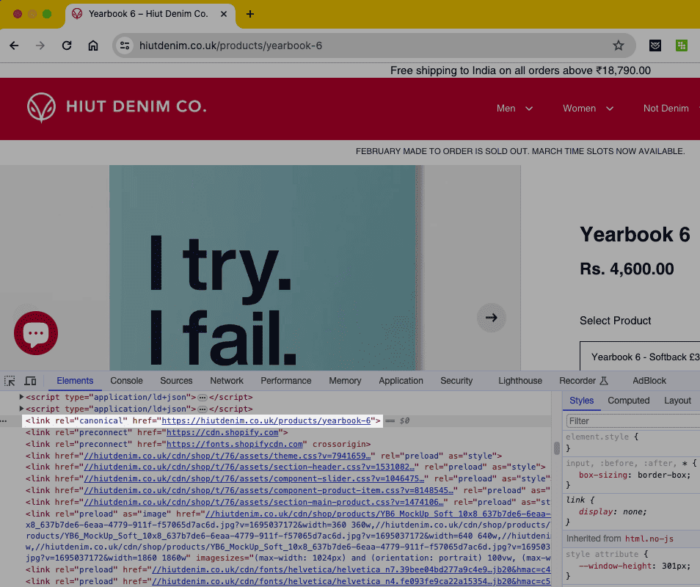The width and height of the screenshot is (700, 587).
Task: Open the fonts.shopifycdn.com link
Action: pyautogui.click(x=234, y=444)
